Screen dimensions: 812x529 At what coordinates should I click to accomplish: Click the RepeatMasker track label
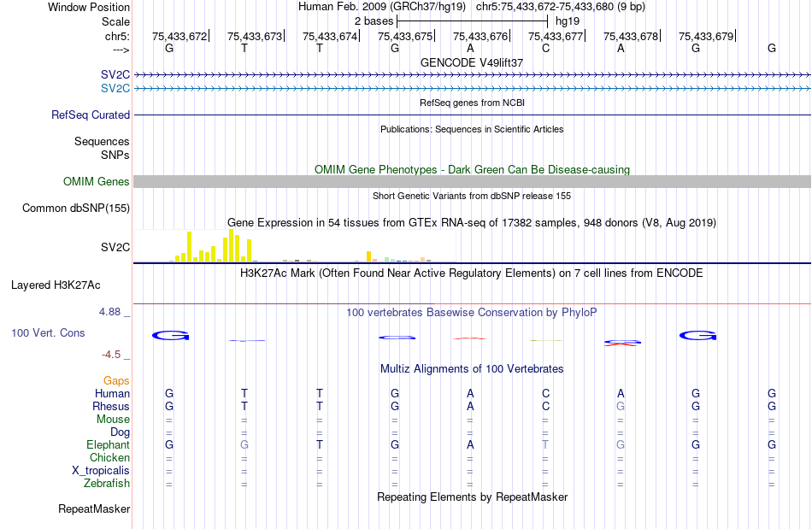tap(94, 508)
